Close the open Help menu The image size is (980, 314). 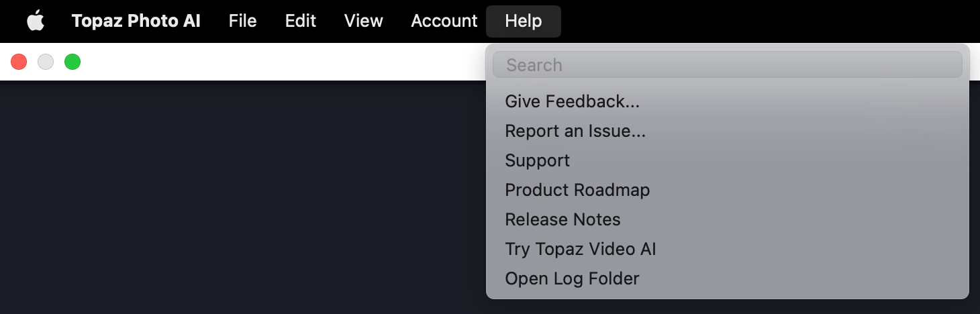click(x=523, y=21)
